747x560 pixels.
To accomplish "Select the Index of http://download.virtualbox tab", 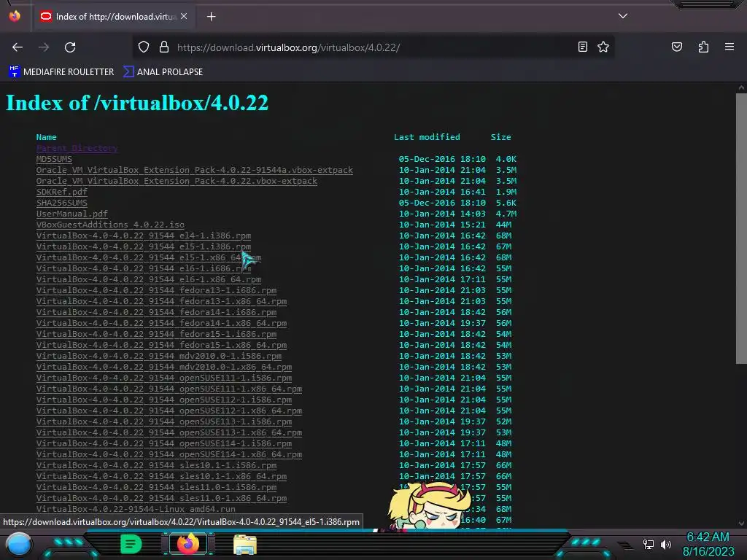I will pos(113,17).
